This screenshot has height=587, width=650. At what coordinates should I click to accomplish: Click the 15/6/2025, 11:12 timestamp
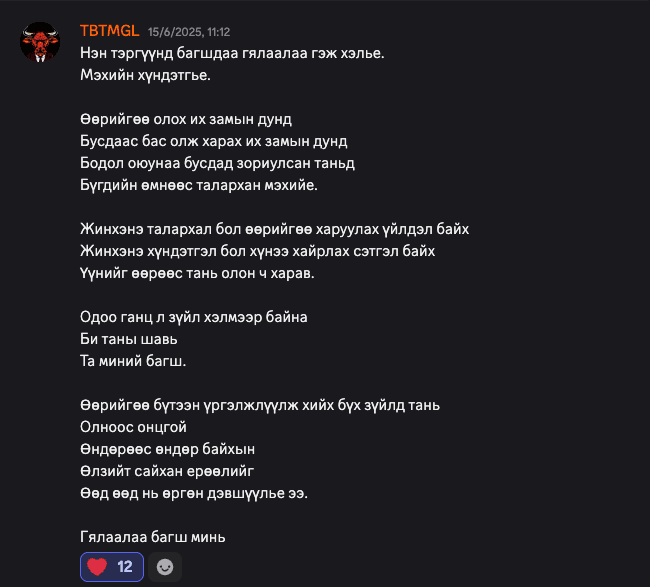pos(189,32)
